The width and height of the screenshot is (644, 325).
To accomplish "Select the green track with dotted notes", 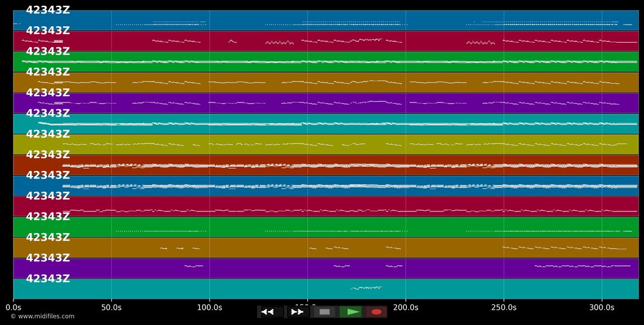I will [326, 227].
